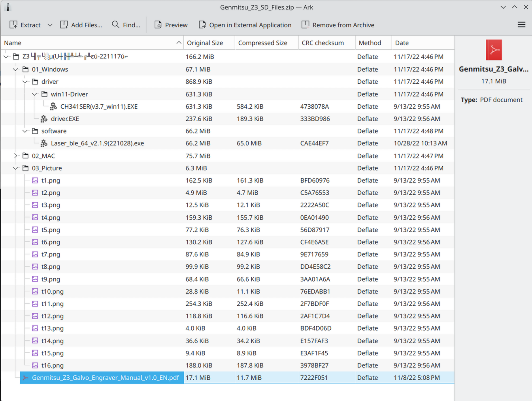Click the t7.png image icon
The width and height of the screenshot is (532, 401).
pos(35,254)
